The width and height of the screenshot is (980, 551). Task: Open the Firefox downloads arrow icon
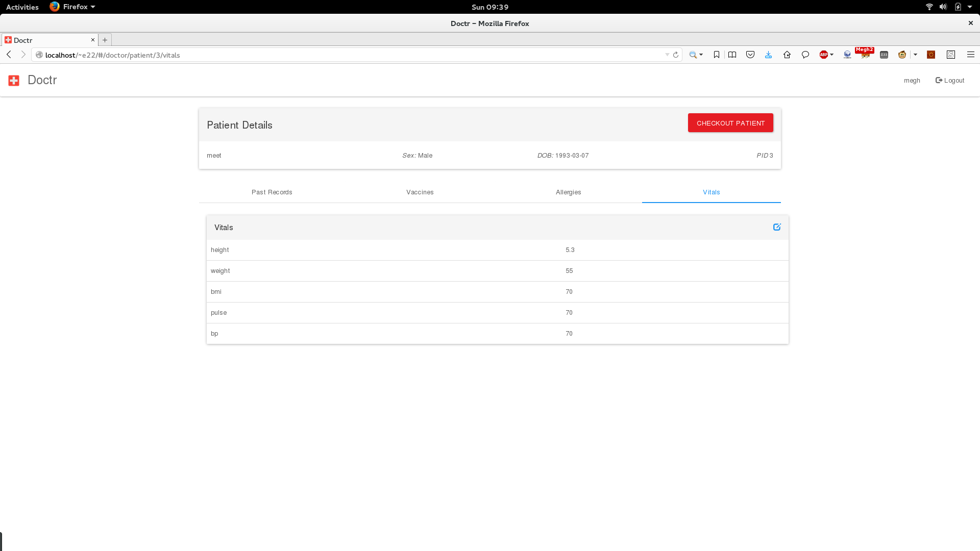coord(768,55)
